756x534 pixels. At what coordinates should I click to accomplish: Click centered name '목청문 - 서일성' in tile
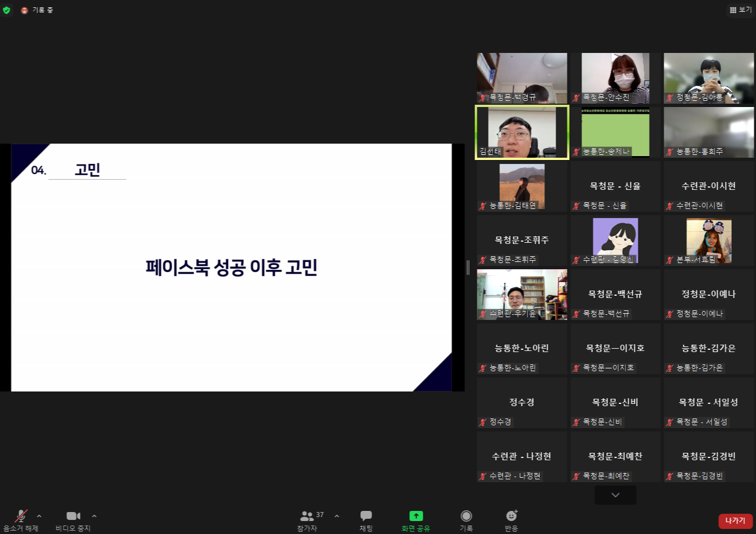coord(709,402)
